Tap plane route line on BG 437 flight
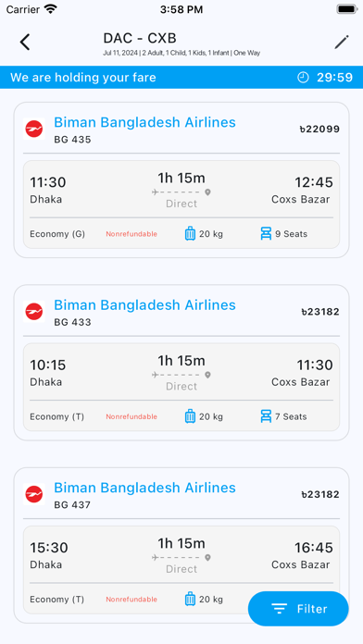This screenshot has width=363, height=644. pos(181,557)
